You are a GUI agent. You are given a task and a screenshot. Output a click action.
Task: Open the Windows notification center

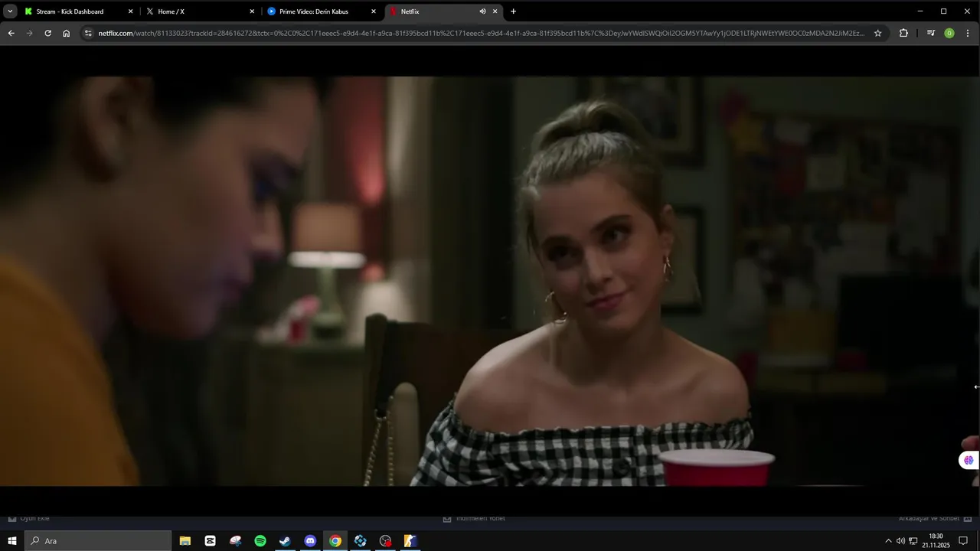(963, 541)
